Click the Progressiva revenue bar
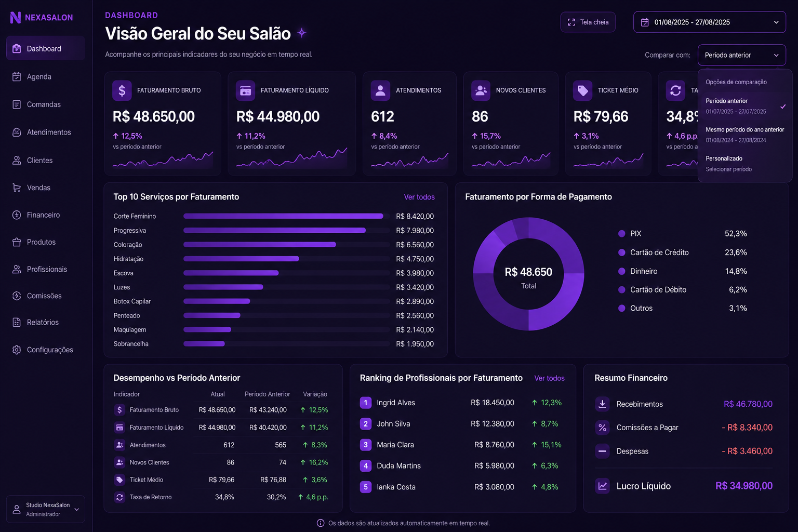798x532 pixels. [274, 230]
